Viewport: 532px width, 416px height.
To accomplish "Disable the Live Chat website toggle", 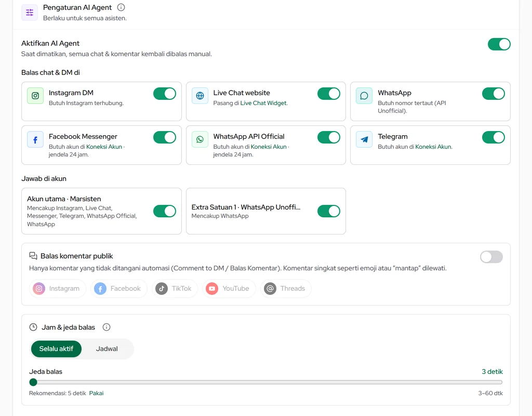I will pos(329,94).
